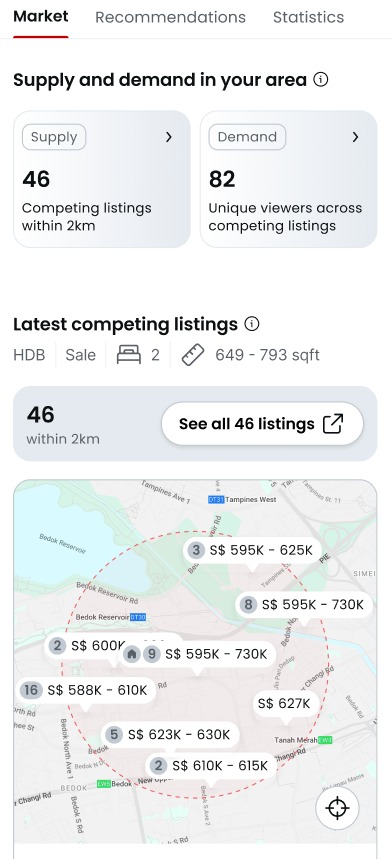Open info icon beside Supply and demand heading
This screenshot has width=392, height=859.
(321, 79)
